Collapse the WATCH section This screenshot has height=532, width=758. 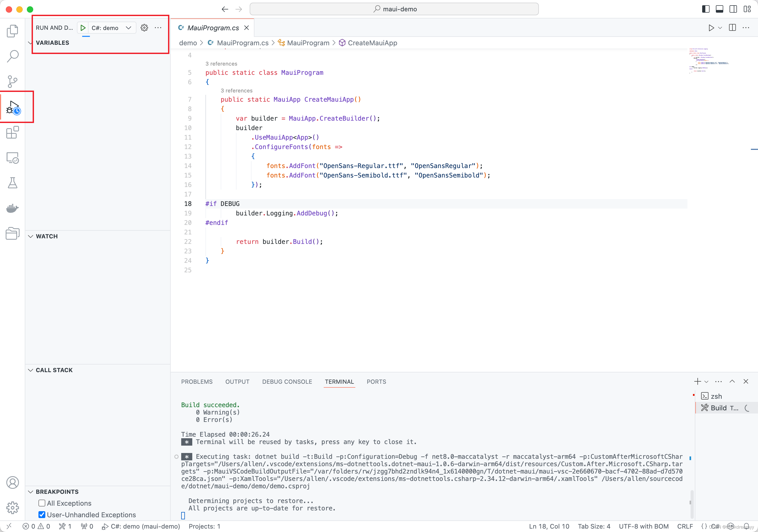tap(31, 236)
